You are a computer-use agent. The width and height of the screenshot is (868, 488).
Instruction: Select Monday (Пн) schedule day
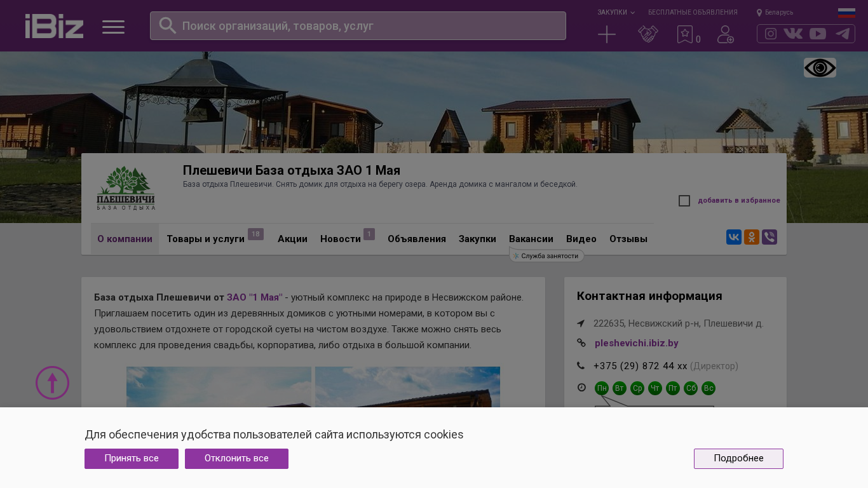(x=602, y=388)
